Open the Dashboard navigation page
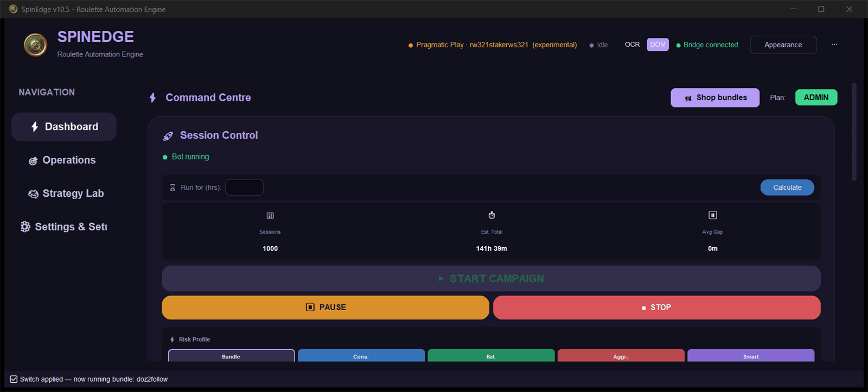 (x=64, y=127)
